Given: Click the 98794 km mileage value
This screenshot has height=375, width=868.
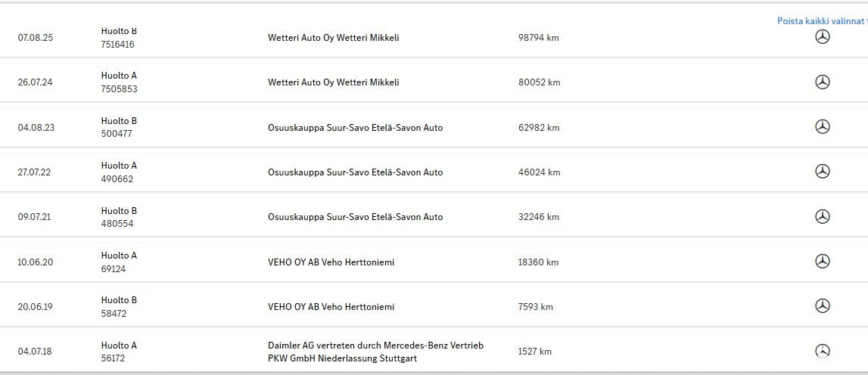Looking at the screenshot, I should 538,38.
